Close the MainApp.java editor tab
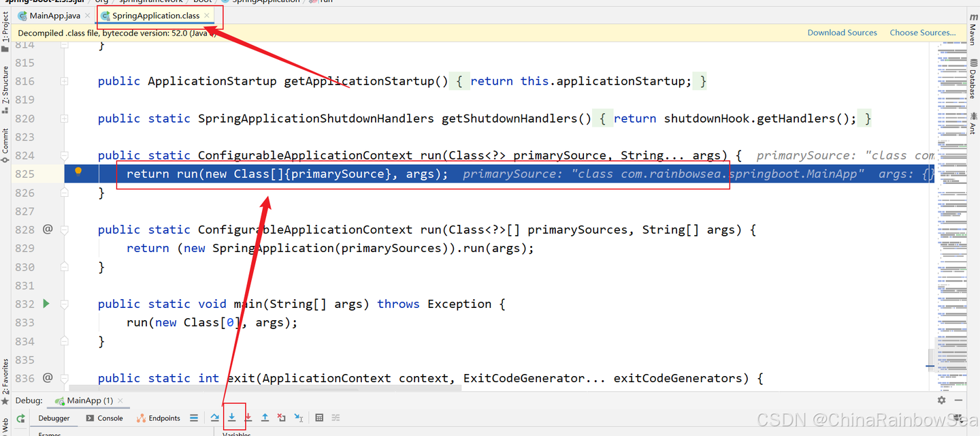 click(x=88, y=16)
